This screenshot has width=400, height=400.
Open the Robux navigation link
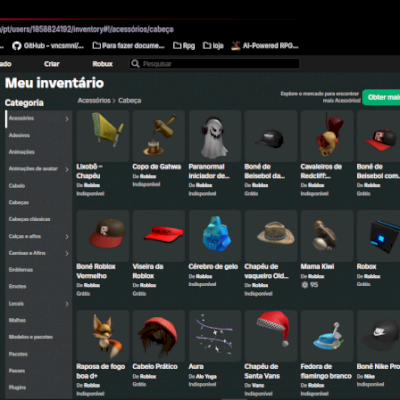coord(103,64)
